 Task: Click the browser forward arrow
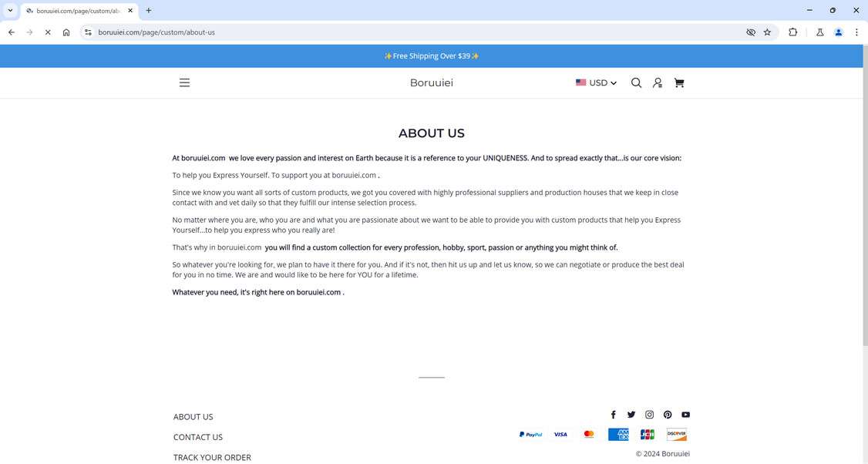(x=29, y=32)
